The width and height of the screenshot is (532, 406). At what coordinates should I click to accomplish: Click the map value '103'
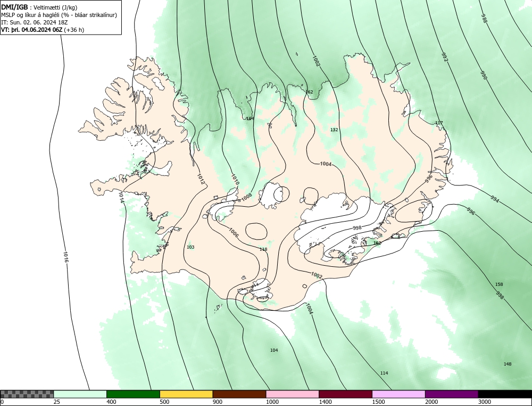(190, 247)
